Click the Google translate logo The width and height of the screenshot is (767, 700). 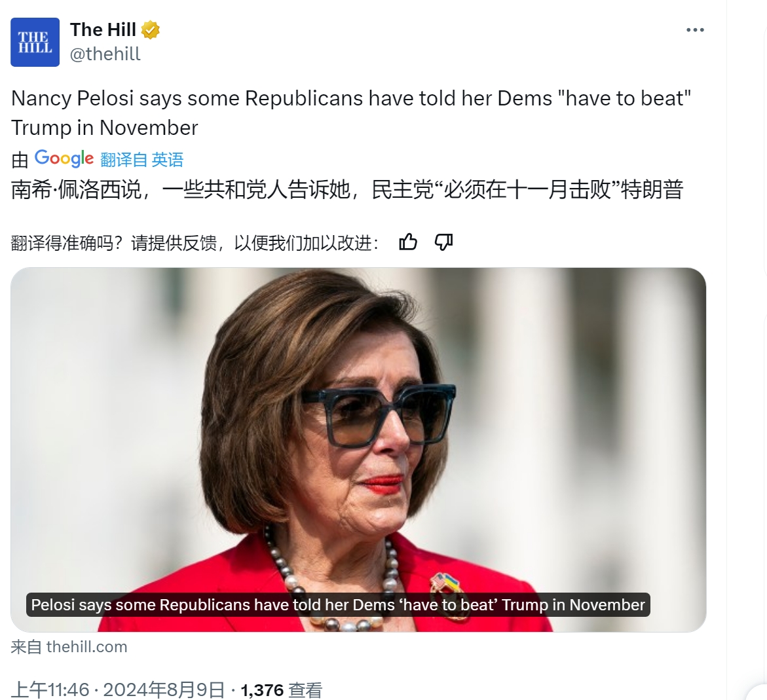pos(64,158)
